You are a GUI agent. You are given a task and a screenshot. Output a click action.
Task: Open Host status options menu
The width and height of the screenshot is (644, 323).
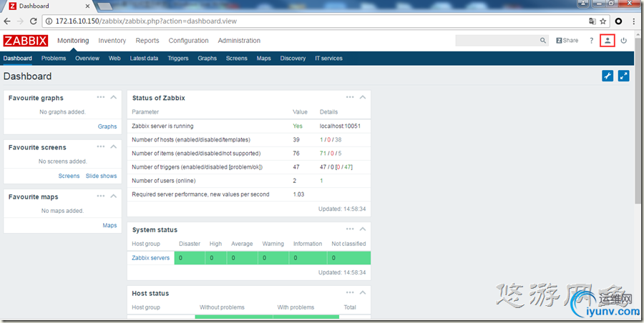(350, 292)
